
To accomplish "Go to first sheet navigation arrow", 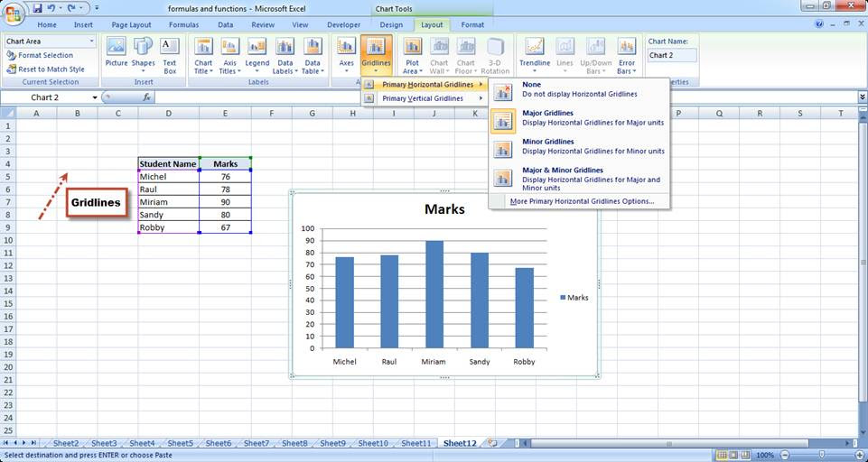I will coord(6,443).
